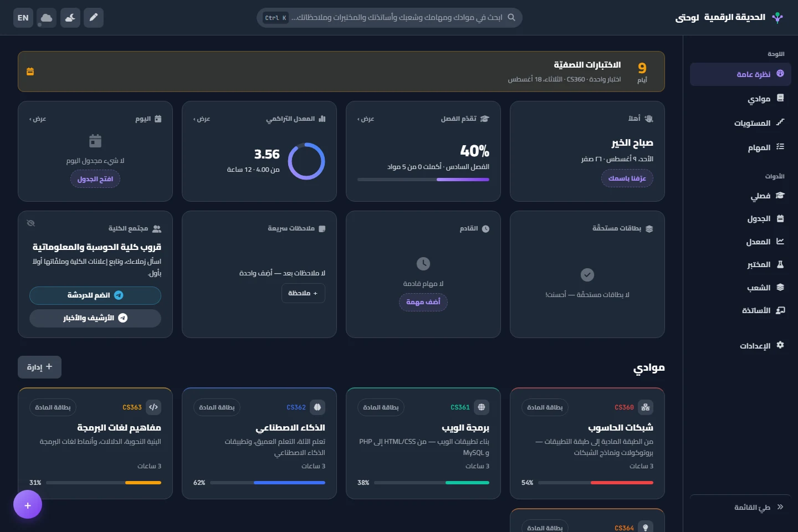Open الأرشيف والأخبار button
This screenshot has height=532, width=798.
(95, 318)
